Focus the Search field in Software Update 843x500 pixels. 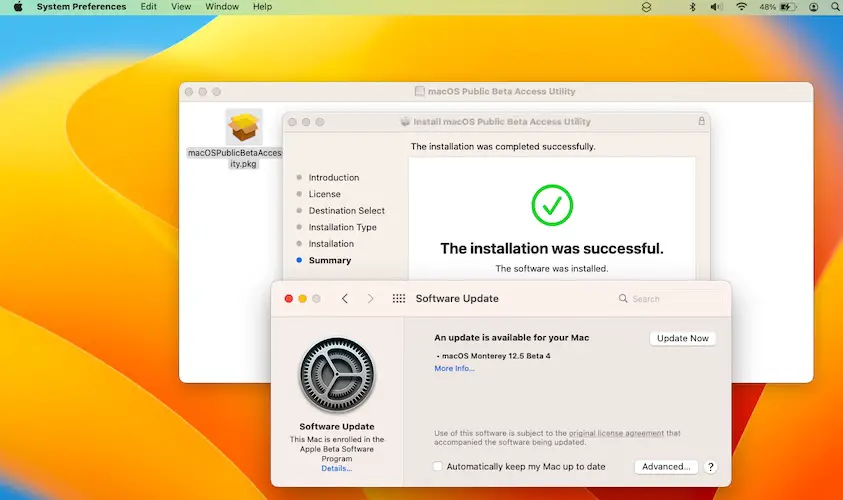670,299
